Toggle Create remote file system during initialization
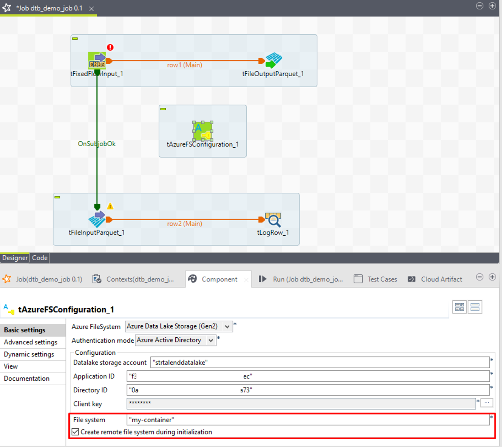The image size is (502, 448). 76,432
